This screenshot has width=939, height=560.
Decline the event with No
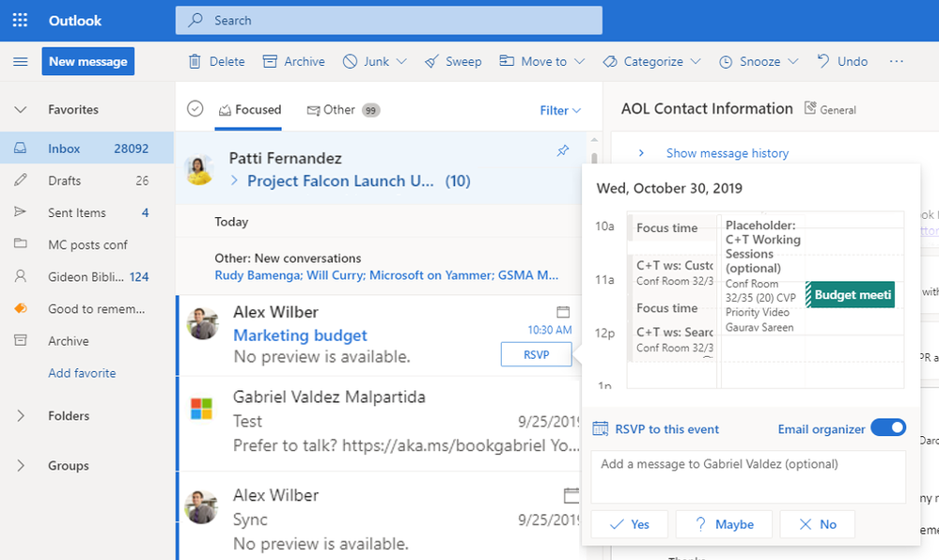818,524
